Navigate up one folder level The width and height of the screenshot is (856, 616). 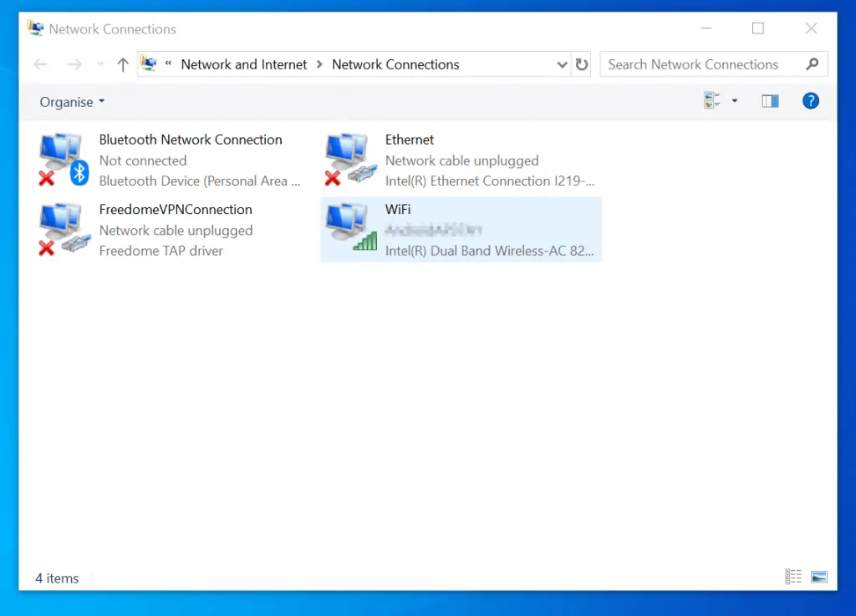coord(124,64)
